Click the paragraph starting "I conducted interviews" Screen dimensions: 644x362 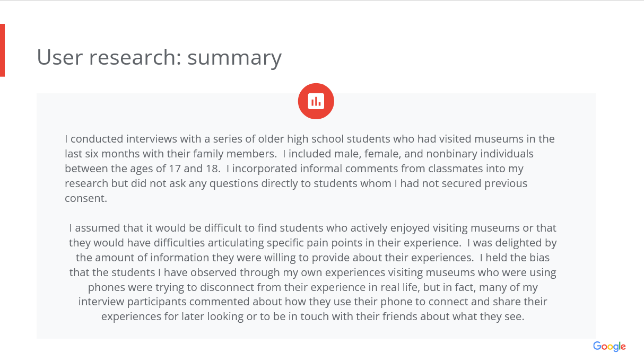[309, 169]
